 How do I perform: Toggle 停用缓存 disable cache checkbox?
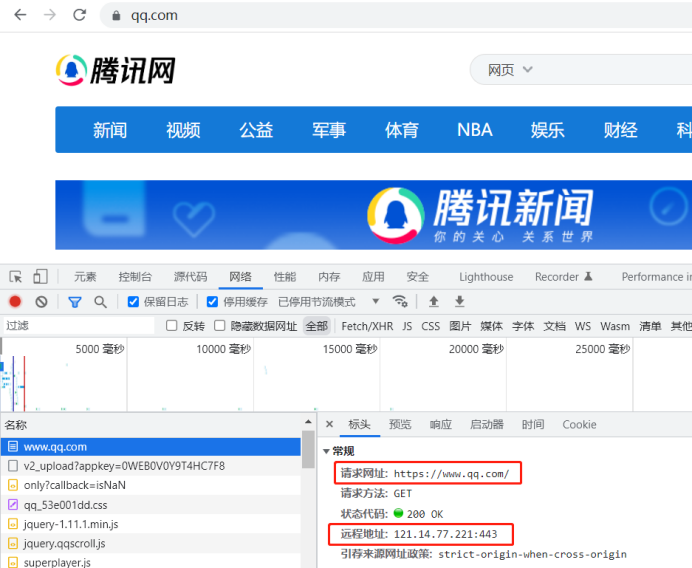[x=212, y=301]
